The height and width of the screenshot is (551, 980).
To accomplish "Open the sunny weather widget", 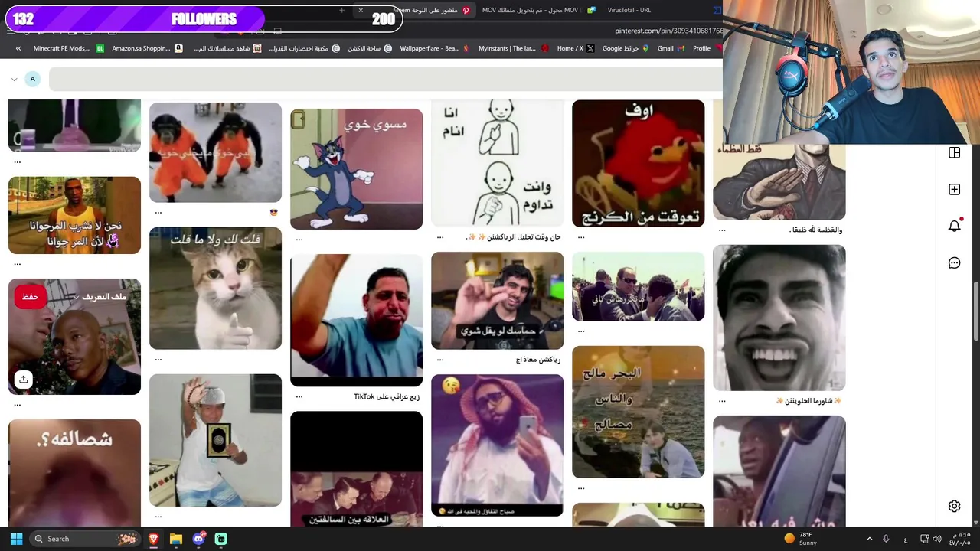I will click(801, 539).
